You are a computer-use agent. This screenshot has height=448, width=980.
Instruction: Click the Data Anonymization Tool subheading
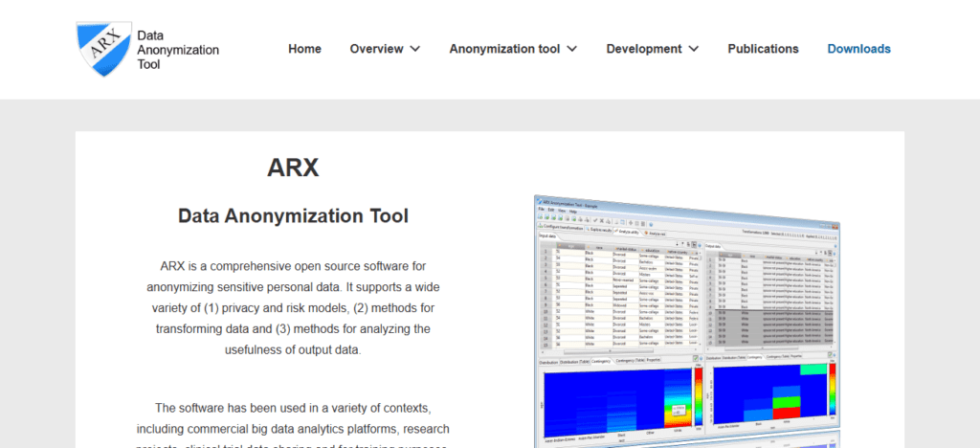(x=293, y=216)
